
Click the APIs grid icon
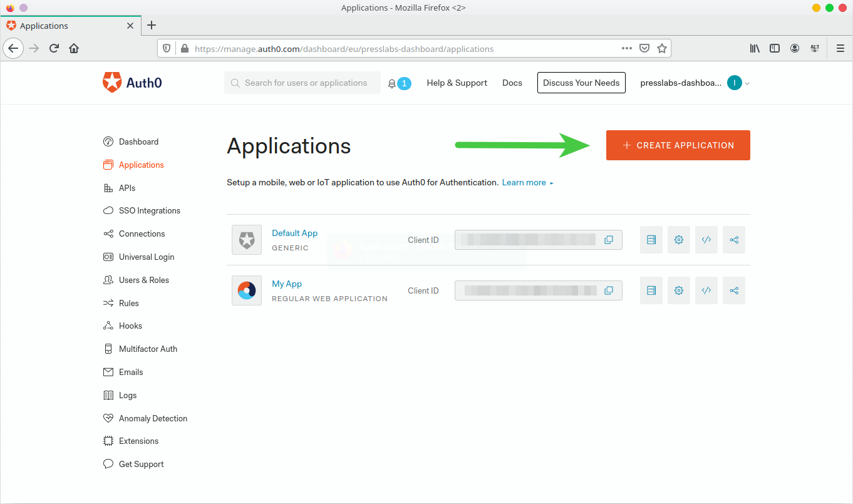(x=108, y=188)
